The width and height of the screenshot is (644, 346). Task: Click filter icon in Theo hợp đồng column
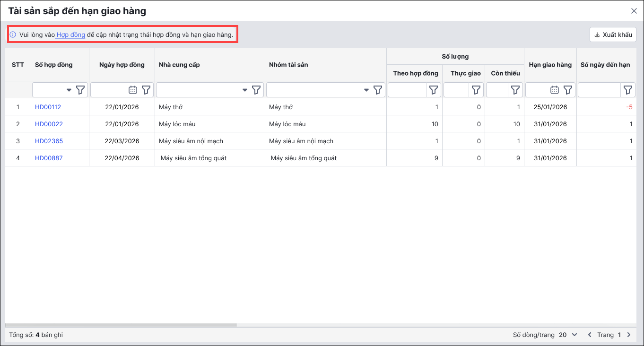434,90
